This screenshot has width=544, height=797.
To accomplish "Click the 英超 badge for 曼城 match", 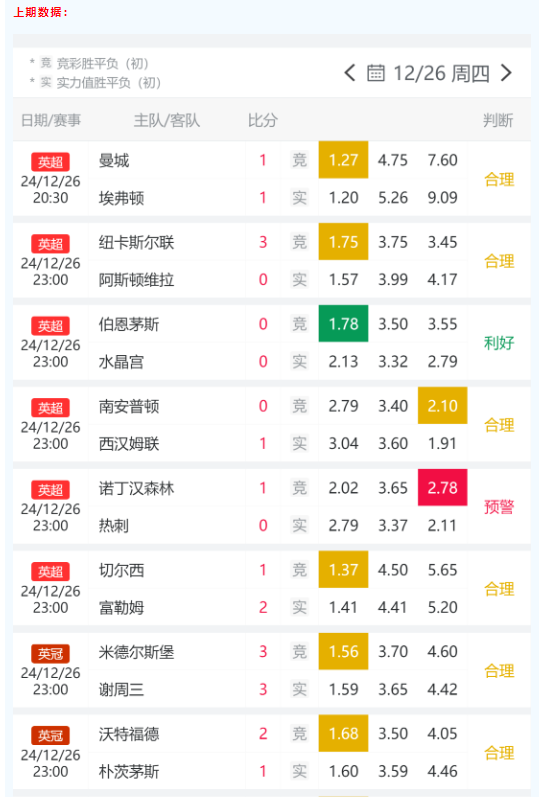I will [50, 162].
